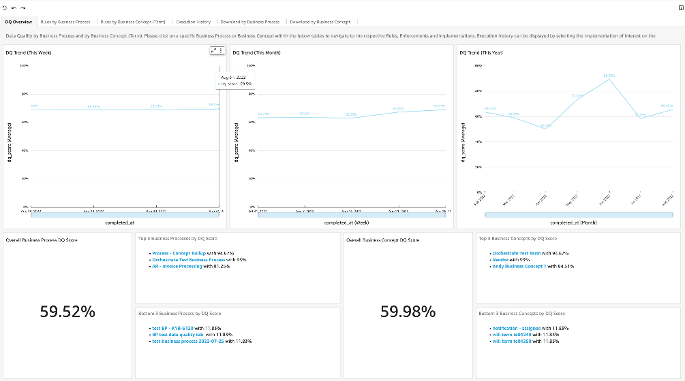Click the Bottom 3 Business Process by DQ Score heading
685x381 pixels.
180,313
